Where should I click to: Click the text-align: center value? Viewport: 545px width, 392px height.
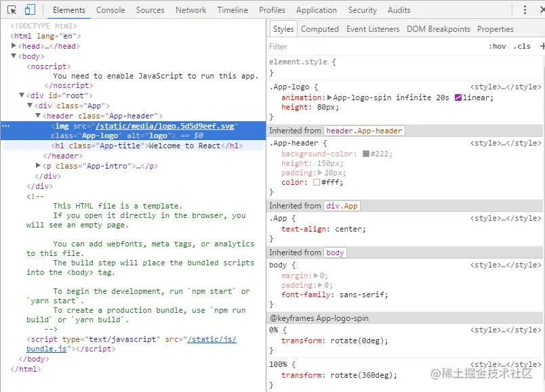coord(349,229)
